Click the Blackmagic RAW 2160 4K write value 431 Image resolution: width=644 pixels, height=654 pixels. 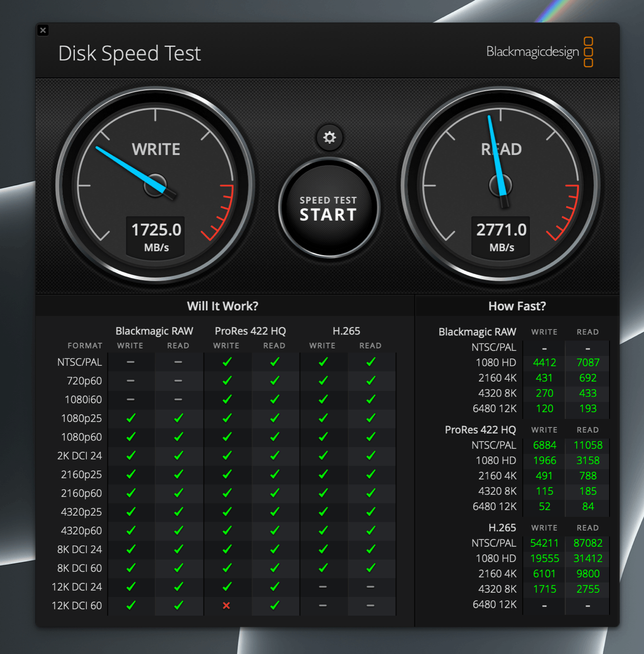click(545, 378)
